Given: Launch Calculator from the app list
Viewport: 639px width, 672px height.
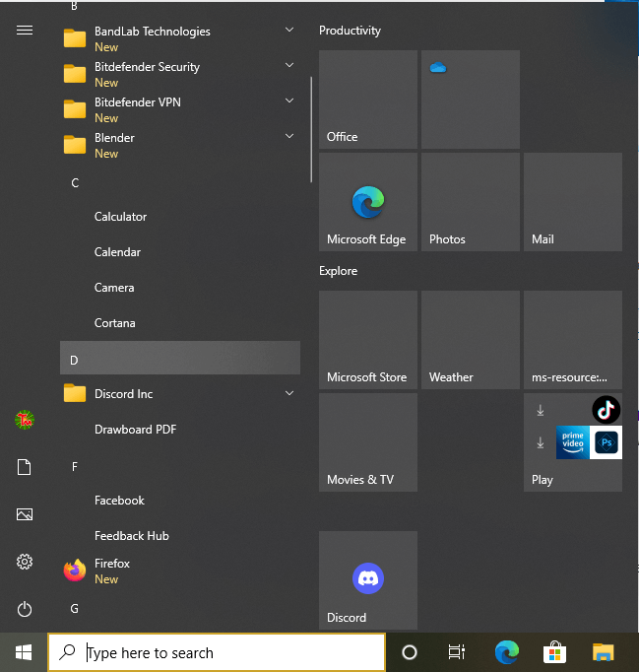Looking at the screenshot, I should 180,217.
